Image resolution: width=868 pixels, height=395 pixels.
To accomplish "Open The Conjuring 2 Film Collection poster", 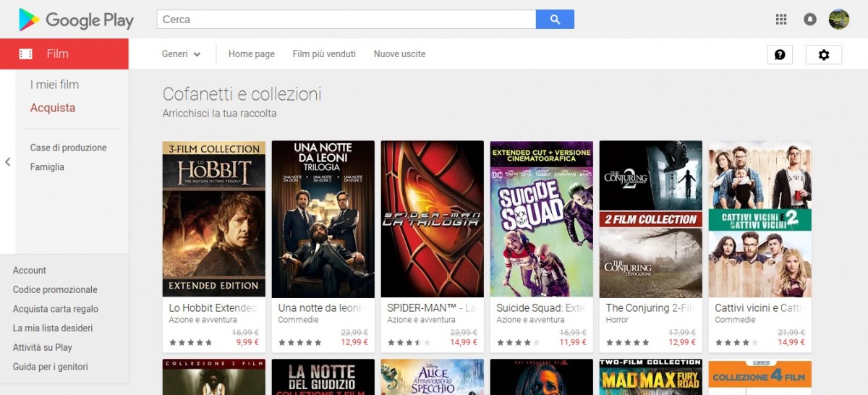I will [651, 219].
